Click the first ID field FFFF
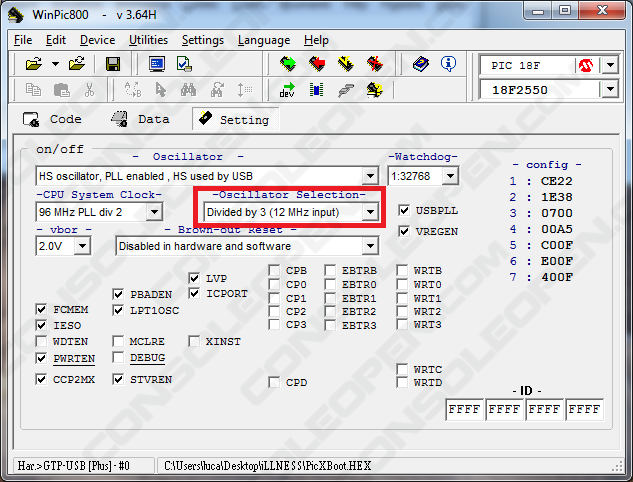 coord(464,409)
